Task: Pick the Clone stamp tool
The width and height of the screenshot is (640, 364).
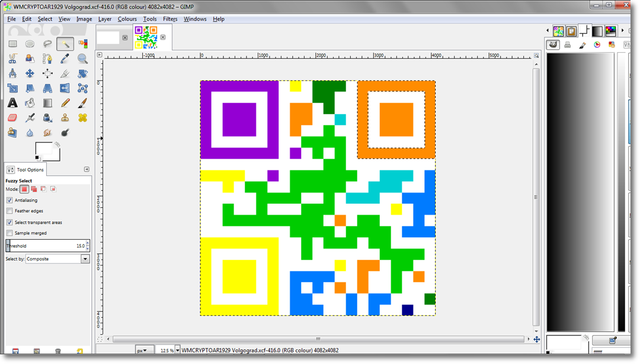Action: (x=65, y=118)
